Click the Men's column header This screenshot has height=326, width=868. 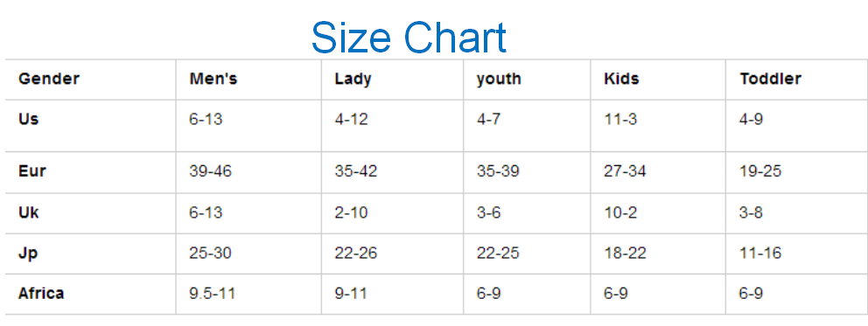tap(248, 80)
